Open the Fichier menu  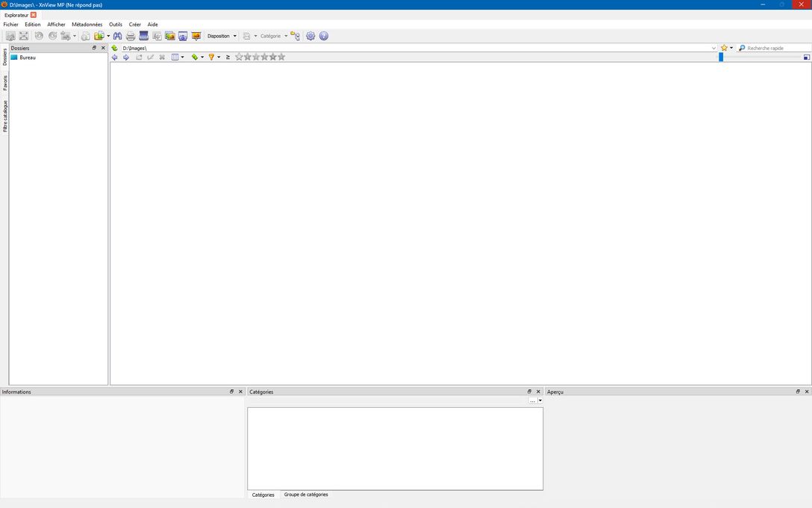pyautogui.click(x=11, y=25)
